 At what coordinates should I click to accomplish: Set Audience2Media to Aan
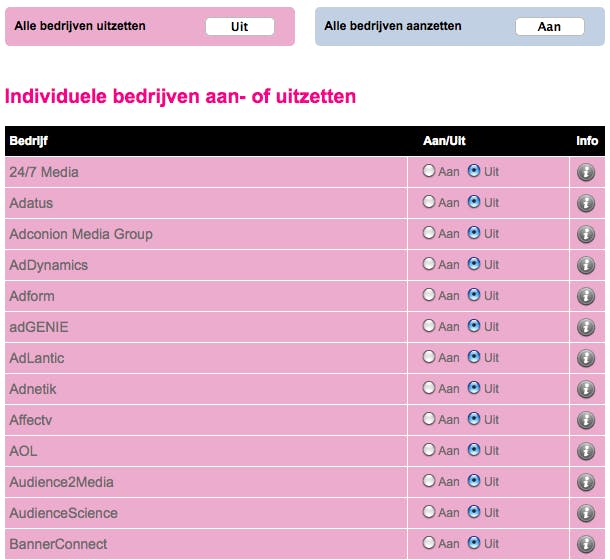428,481
